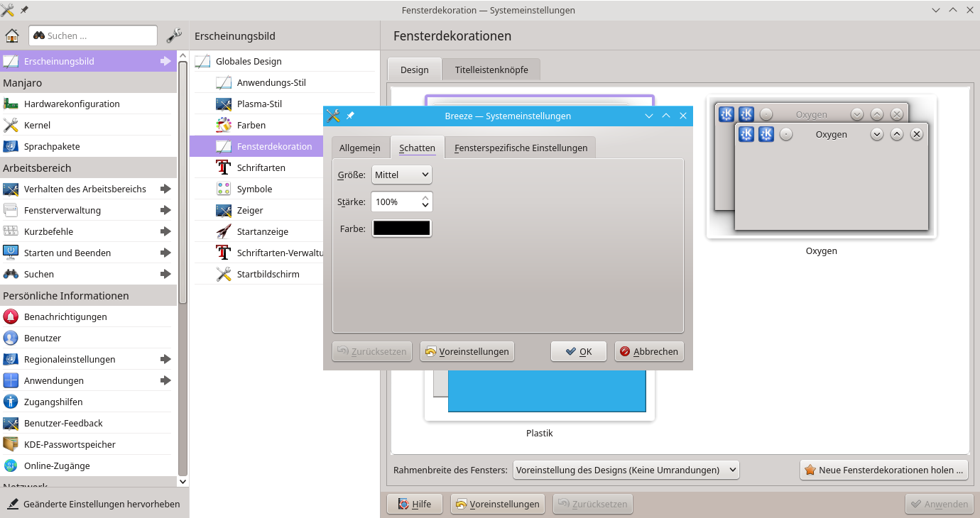Expand the Suchen category arrow

point(165,274)
